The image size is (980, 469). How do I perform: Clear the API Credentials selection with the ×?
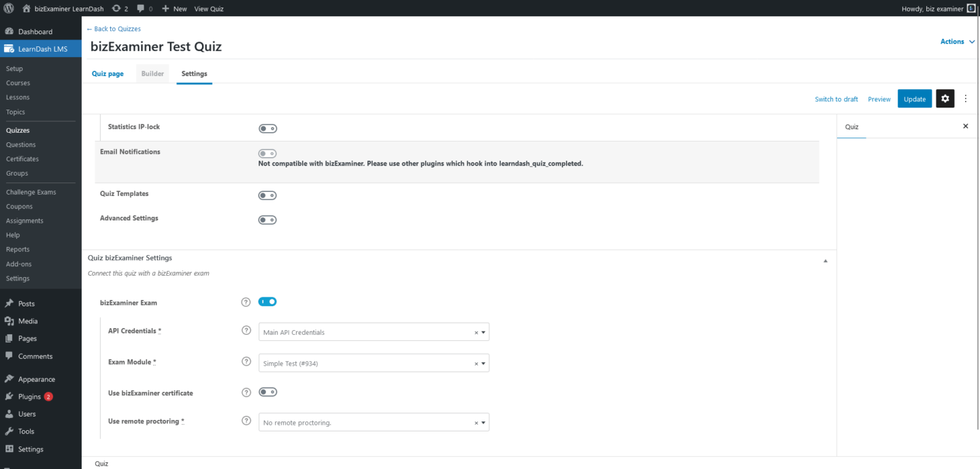475,331
